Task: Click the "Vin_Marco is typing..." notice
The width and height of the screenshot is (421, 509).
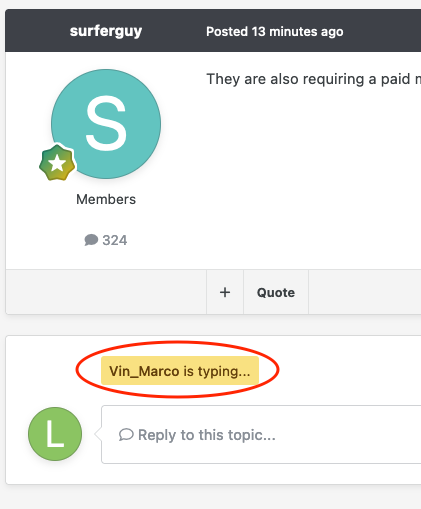Action: click(x=180, y=371)
